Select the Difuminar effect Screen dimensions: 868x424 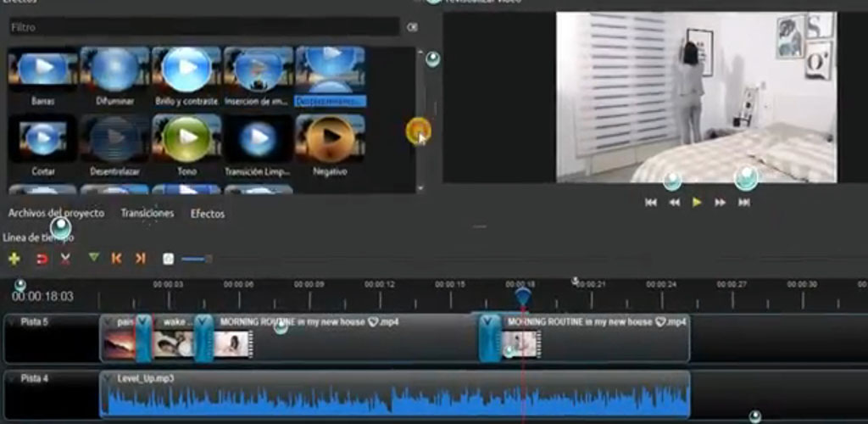[115, 76]
